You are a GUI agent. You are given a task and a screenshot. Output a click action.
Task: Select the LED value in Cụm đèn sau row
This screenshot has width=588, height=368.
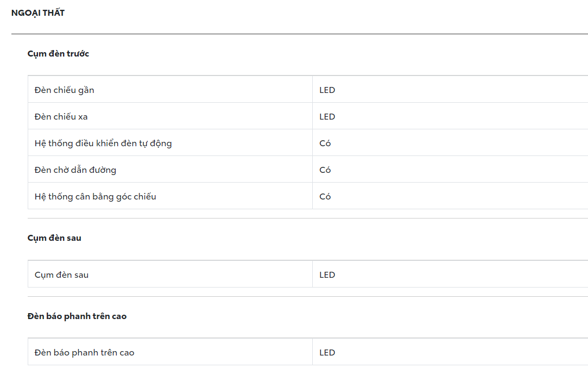pyautogui.click(x=327, y=275)
